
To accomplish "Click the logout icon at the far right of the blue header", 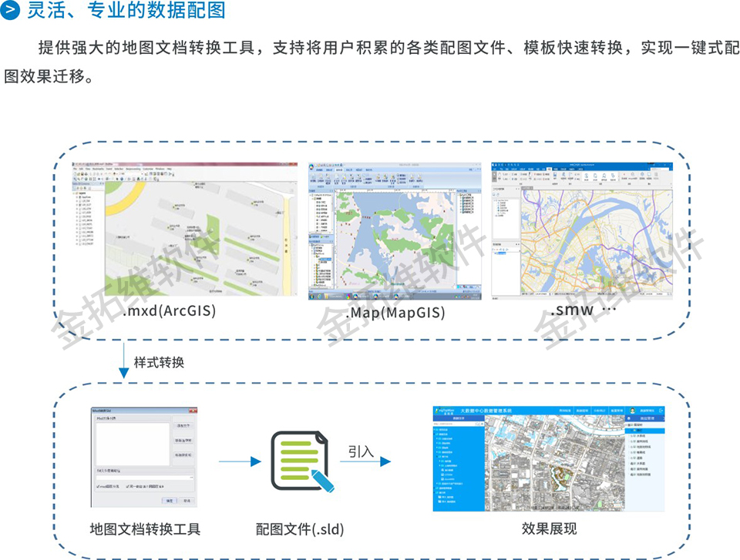I will coord(661,411).
